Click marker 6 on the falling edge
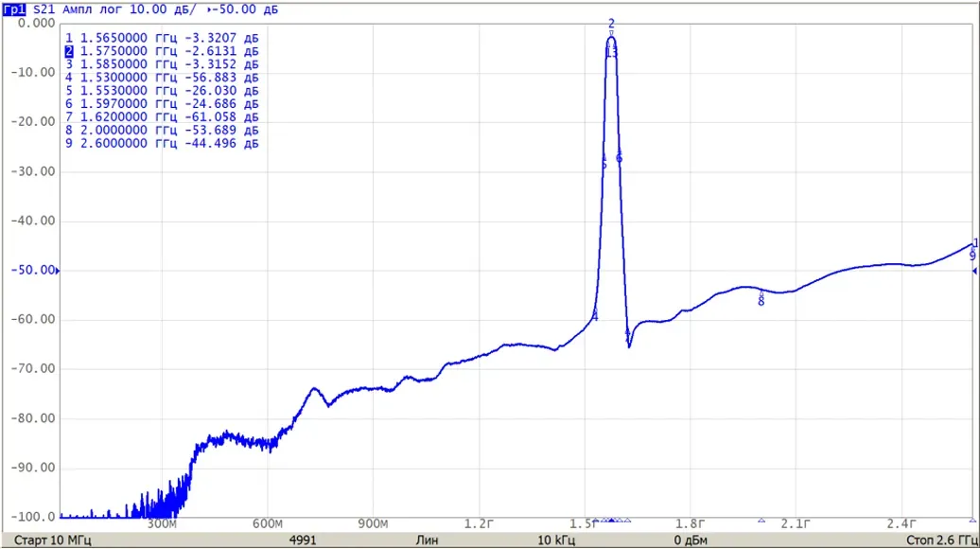Screen dimensions: 980x549 coord(619,158)
